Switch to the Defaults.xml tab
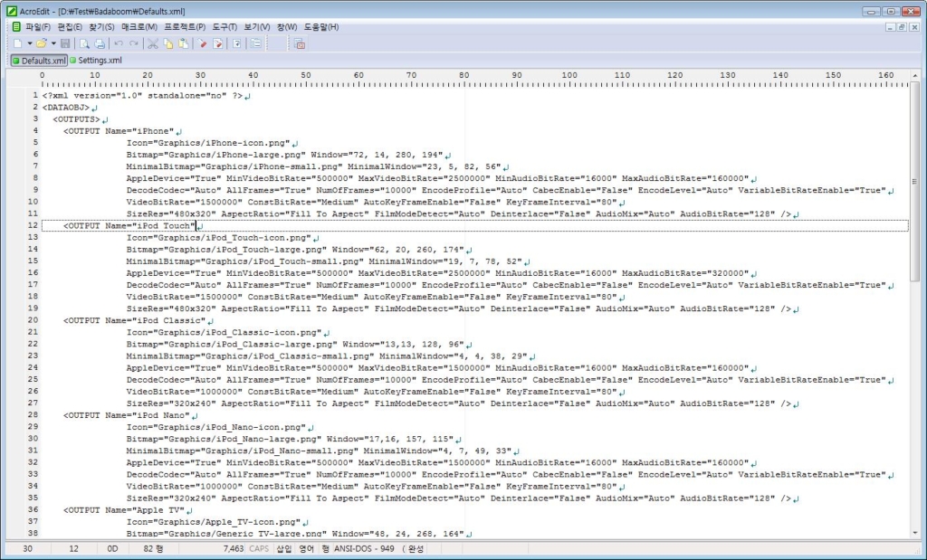This screenshot has width=927, height=560. (x=39, y=61)
